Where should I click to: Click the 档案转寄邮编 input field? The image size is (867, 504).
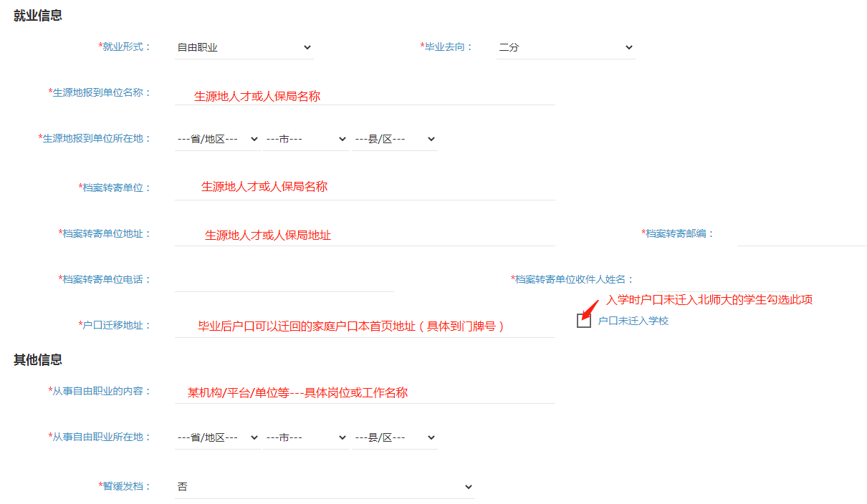[x=801, y=234]
